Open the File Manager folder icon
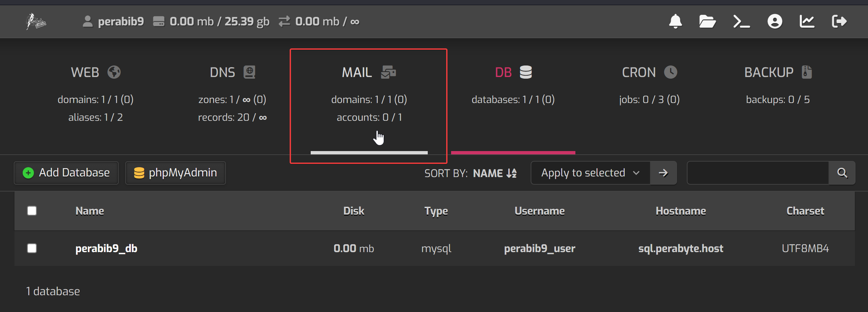Screen dimensions: 868x312 (707, 22)
